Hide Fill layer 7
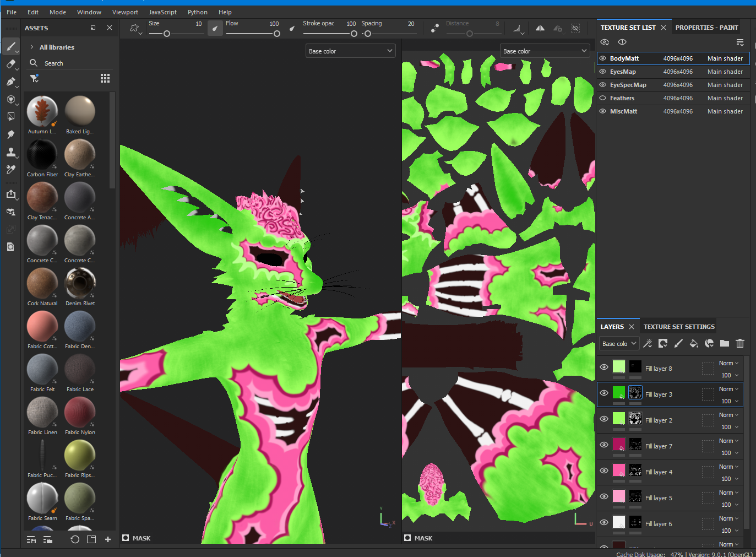Screen dimensions: 756x557 coord(604,445)
